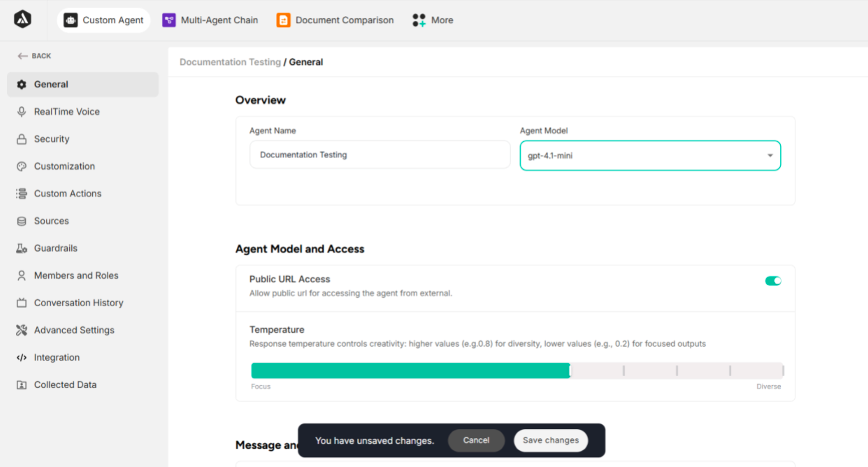
Task: Click the Customization palette icon
Action: 22,166
